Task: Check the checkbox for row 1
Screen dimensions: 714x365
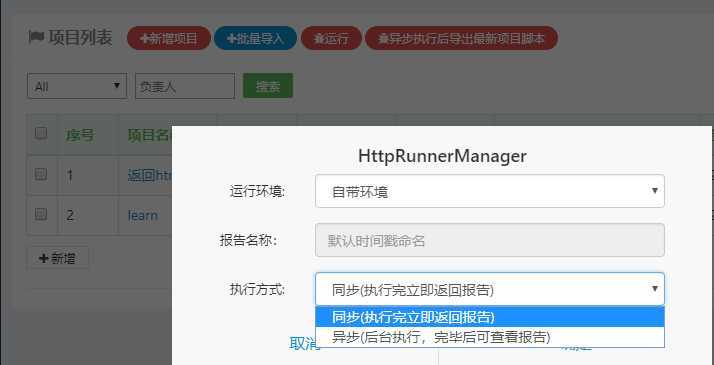Action: [41, 174]
